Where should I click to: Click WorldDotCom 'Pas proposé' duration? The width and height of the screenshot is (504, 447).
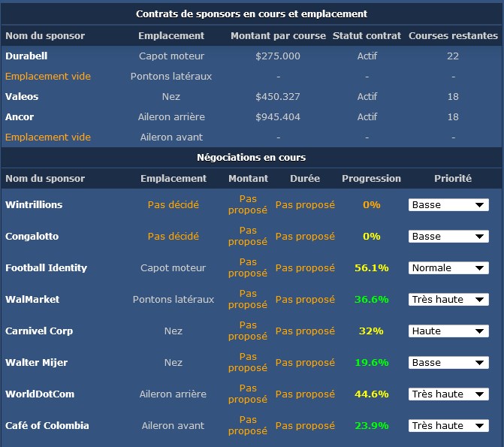pos(305,394)
